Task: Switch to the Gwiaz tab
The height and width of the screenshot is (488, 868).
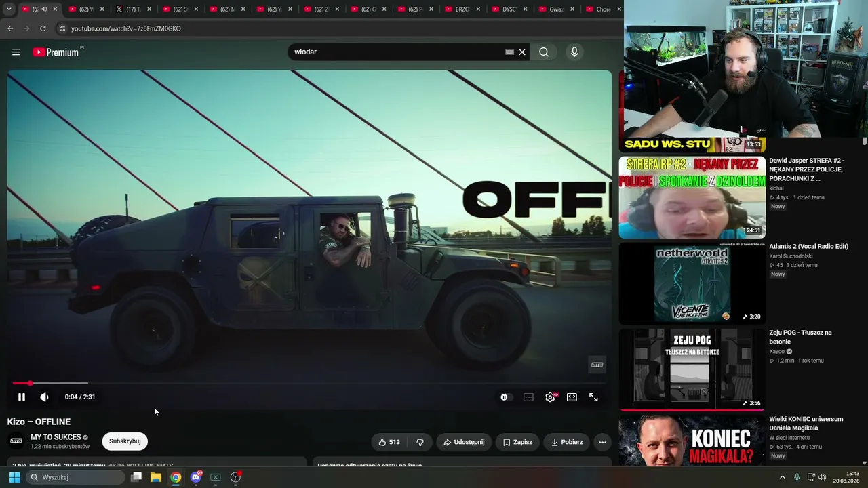Action: tap(556, 9)
